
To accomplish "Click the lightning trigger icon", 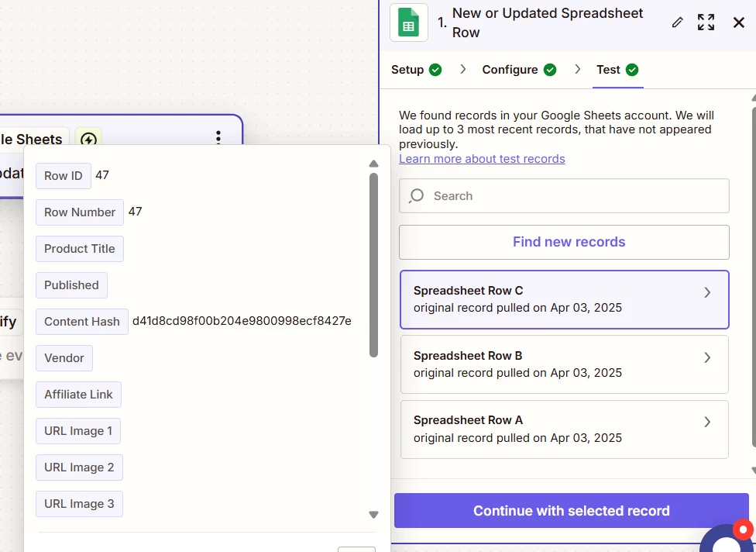I will [88, 139].
